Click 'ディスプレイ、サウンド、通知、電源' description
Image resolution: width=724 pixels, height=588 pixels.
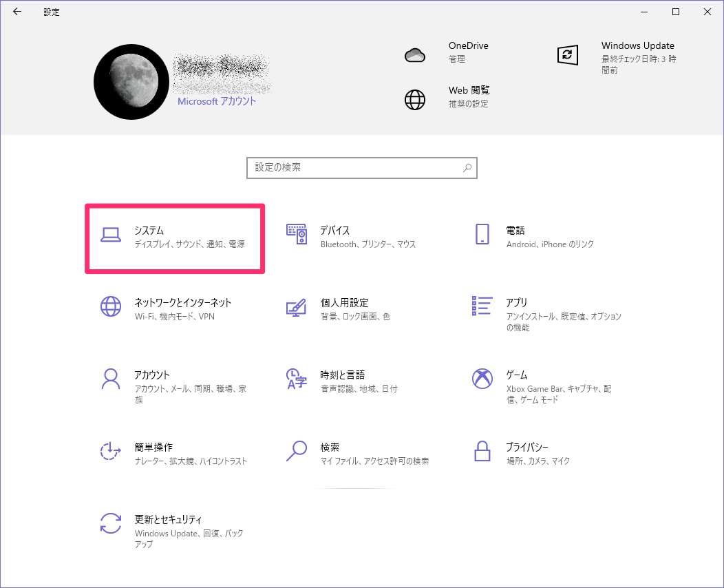(x=189, y=244)
